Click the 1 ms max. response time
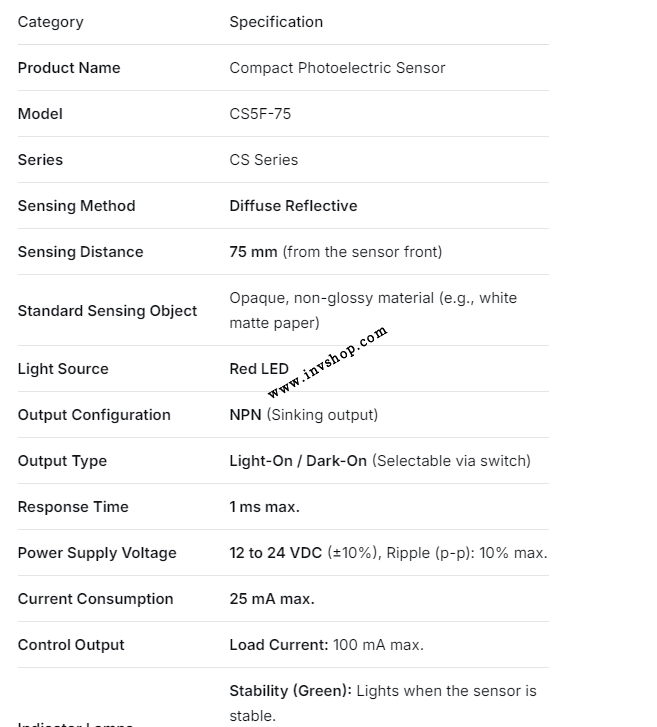Viewport: 657px width, 727px height. point(264,507)
